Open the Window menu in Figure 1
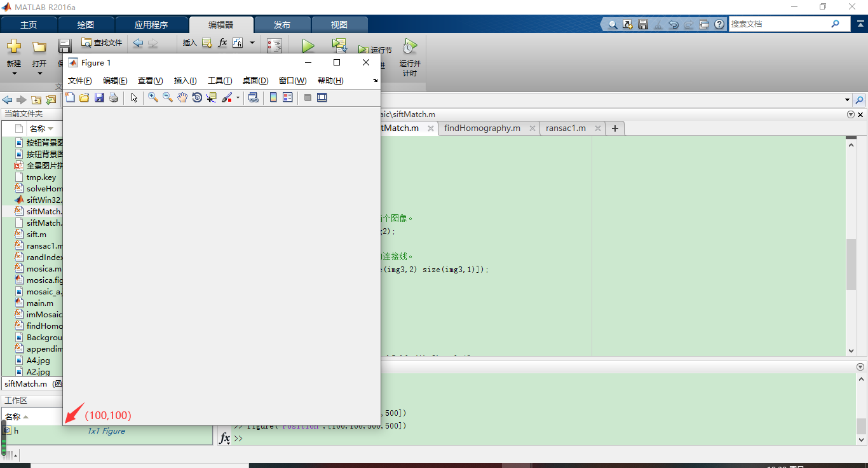This screenshot has width=868, height=468. (x=293, y=81)
